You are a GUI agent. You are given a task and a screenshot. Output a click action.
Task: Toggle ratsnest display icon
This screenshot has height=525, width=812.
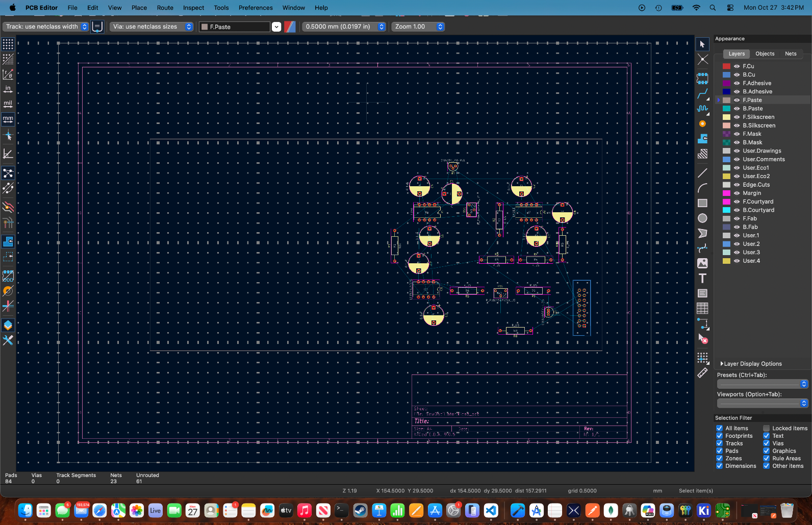click(8, 173)
